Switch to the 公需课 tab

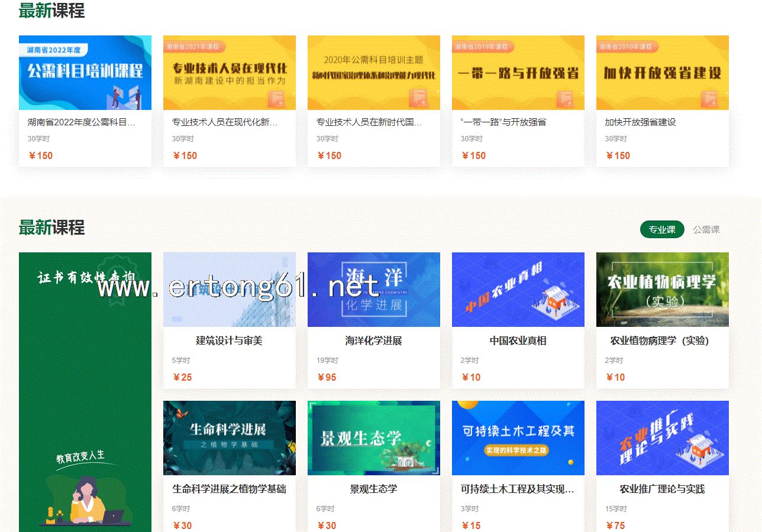[706, 229]
